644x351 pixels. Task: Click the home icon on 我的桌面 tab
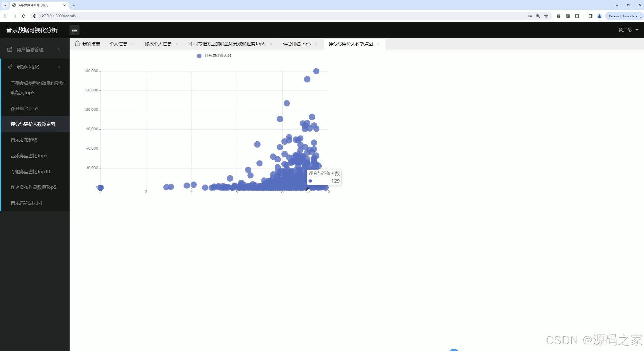(77, 44)
